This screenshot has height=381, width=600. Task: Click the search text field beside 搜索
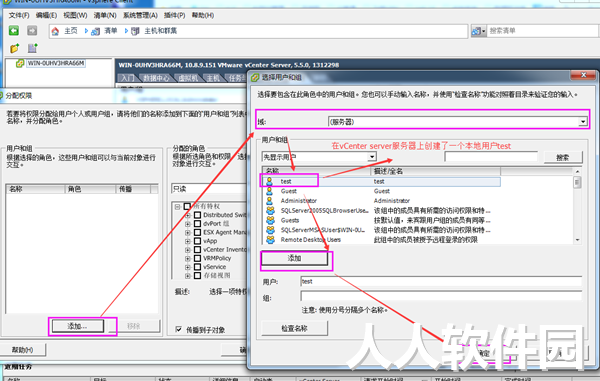491,157
